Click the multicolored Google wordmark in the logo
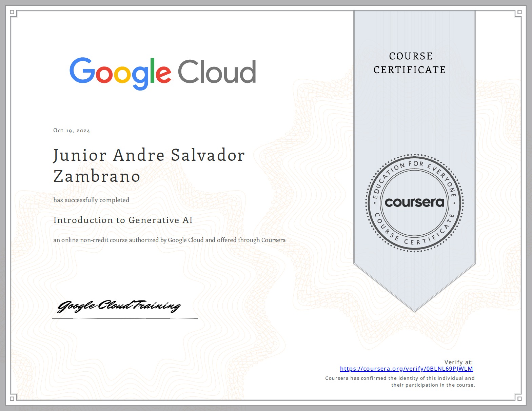 click(120, 72)
